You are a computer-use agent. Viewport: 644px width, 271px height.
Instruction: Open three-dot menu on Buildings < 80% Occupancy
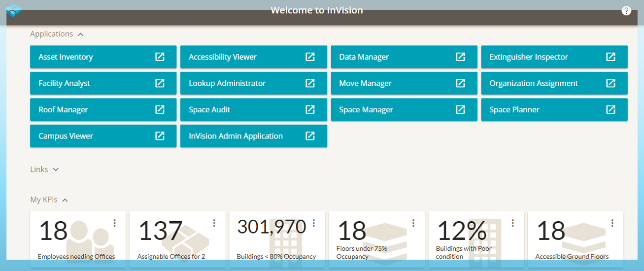(x=314, y=223)
